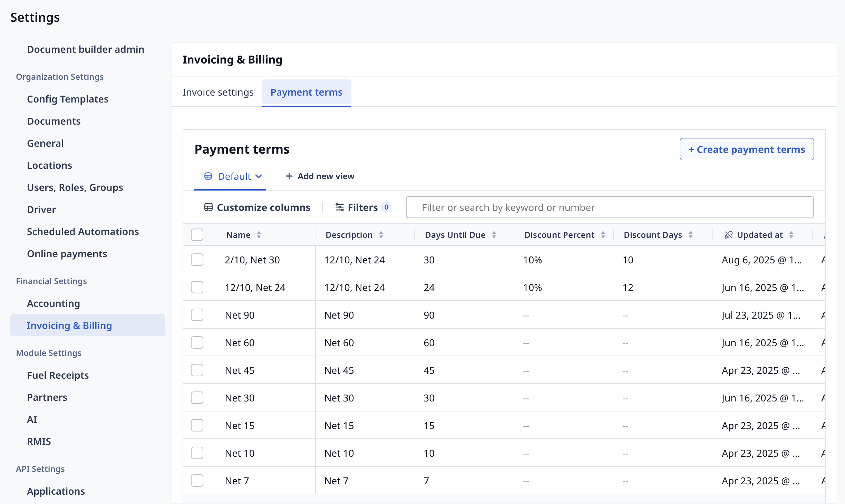Check the 12/10, Net 24 row checkbox

(x=197, y=288)
